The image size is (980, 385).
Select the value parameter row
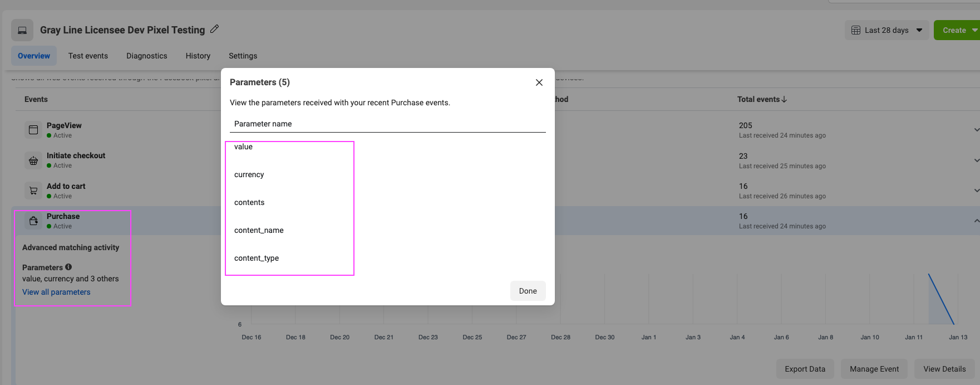[x=243, y=147]
